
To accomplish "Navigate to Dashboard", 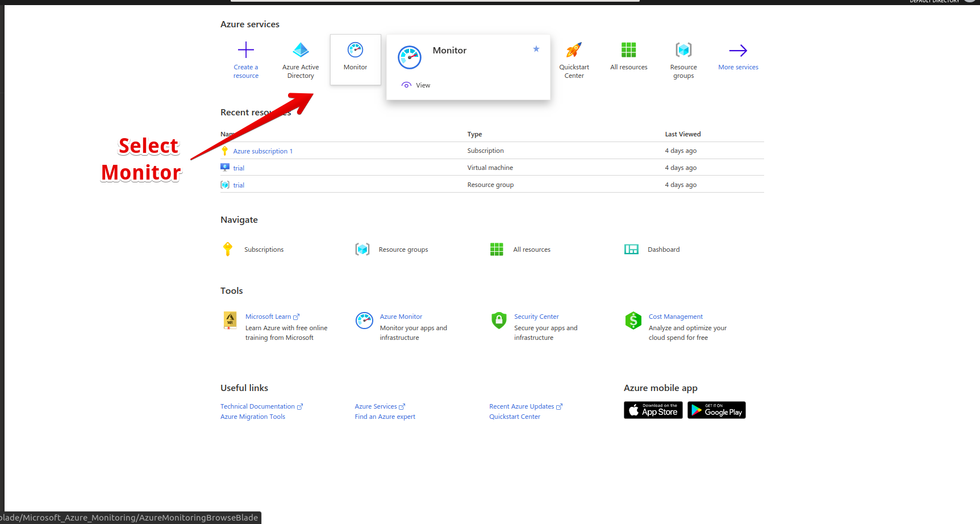I will [664, 249].
